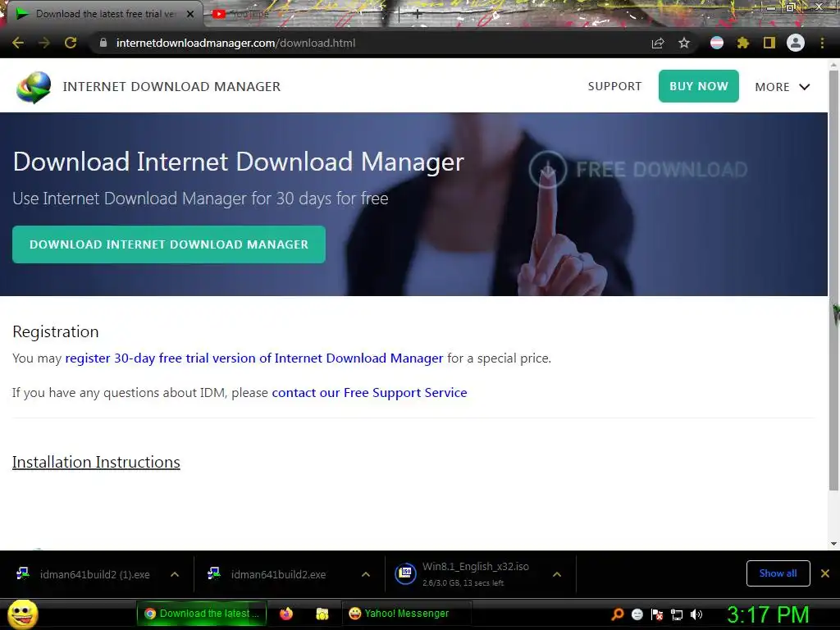840x630 pixels.
Task: Open the network tray icon
Action: pyautogui.click(x=677, y=614)
